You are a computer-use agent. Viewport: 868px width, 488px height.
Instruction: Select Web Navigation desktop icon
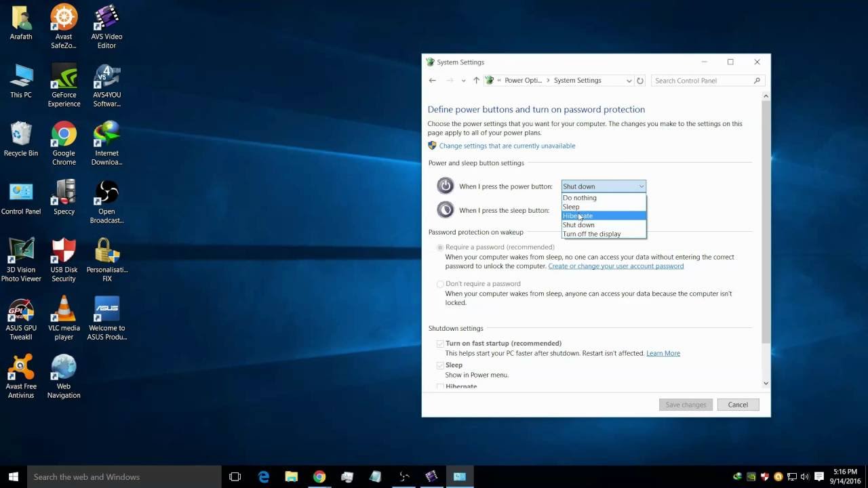(64, 377)
